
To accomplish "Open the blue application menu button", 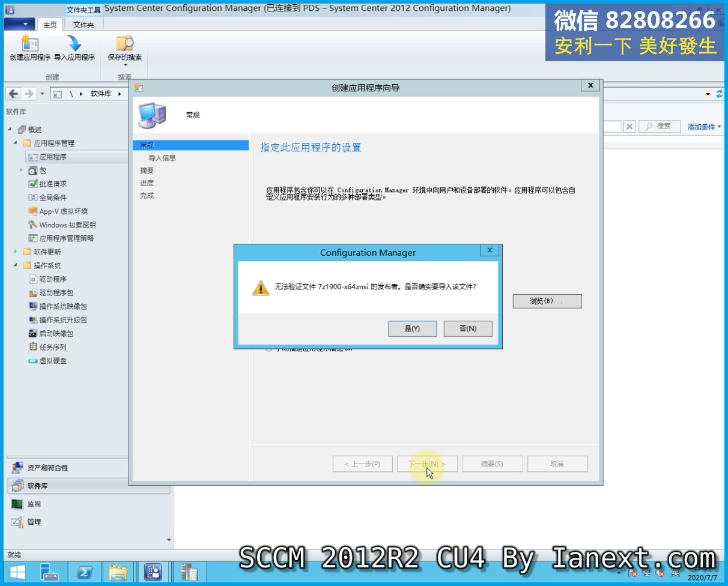I will coord(20,24).
